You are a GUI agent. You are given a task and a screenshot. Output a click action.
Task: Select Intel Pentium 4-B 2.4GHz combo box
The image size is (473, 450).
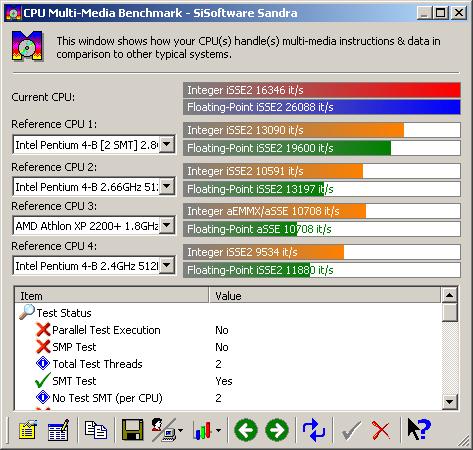(93, 266)
